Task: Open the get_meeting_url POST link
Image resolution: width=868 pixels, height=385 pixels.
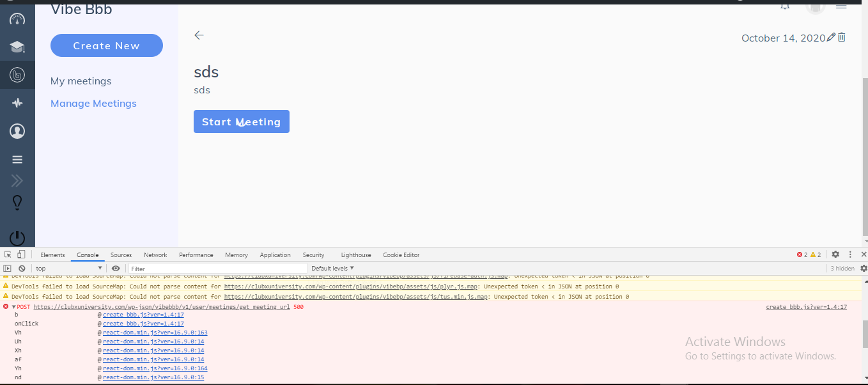Action: click(162, 307)
